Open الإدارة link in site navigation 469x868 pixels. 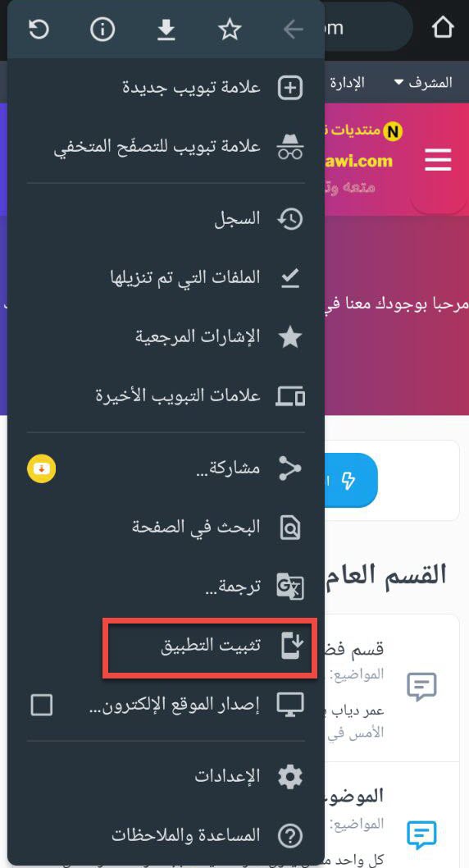coord(348,83)
